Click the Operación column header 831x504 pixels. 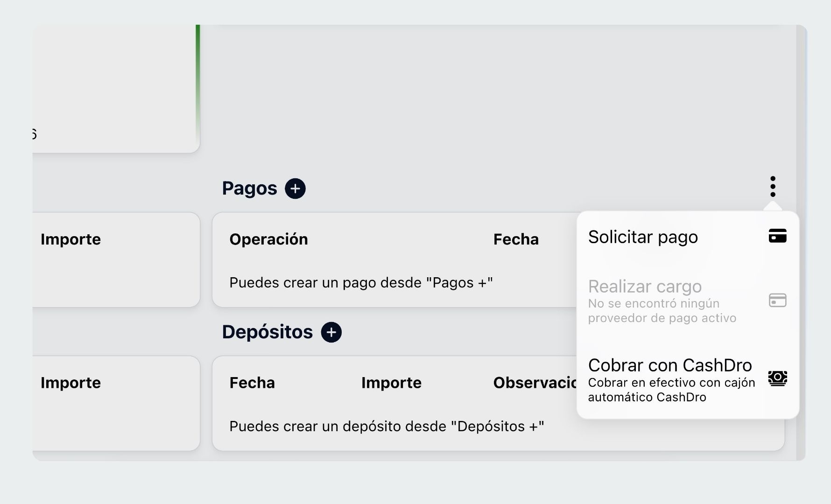coord(268,239)
